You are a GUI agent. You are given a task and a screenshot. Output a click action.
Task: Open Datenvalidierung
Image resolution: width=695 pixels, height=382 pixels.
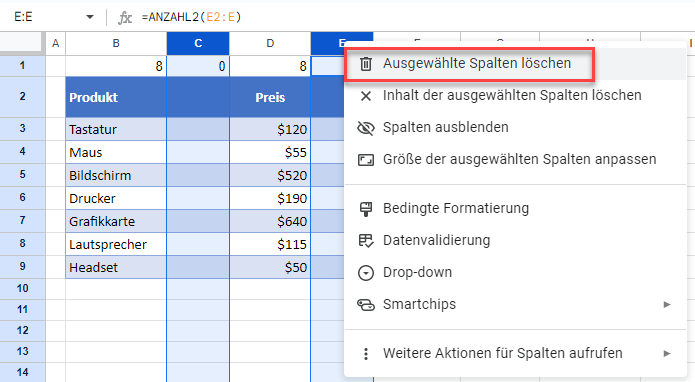pyautogui.click(x=436, y=240)
